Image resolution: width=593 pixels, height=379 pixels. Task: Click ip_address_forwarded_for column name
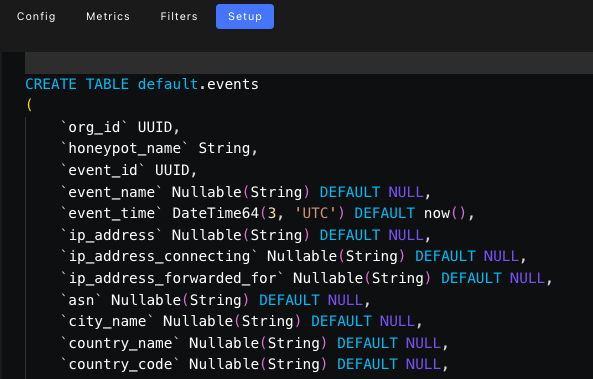click(172, 278)
